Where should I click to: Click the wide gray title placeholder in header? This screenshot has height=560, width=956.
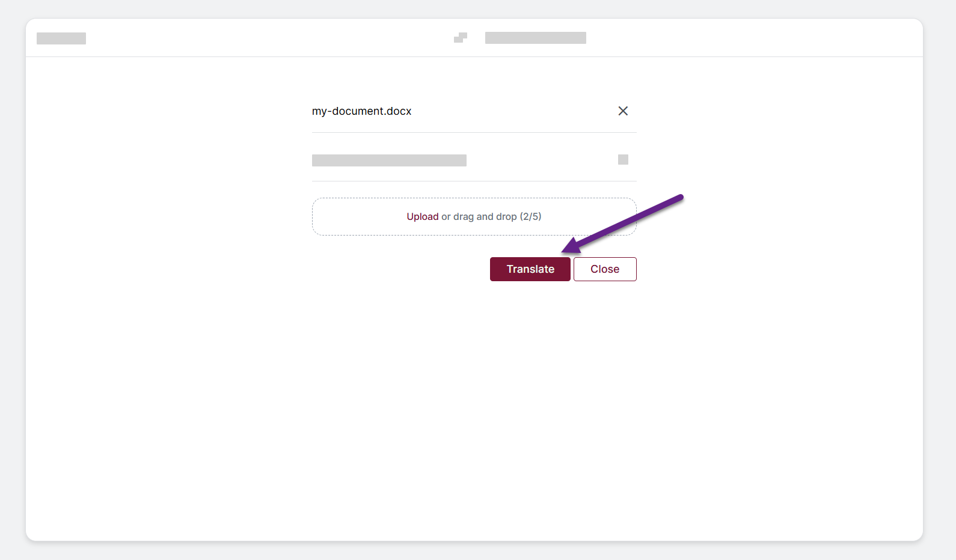[536, 38]
